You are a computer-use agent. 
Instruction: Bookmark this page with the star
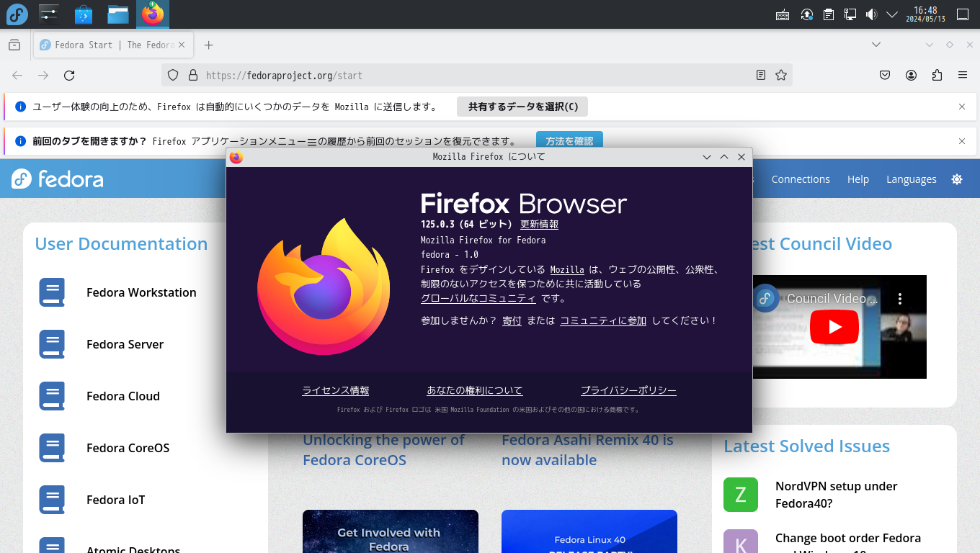pyautogui.click(x=781, y=75)
